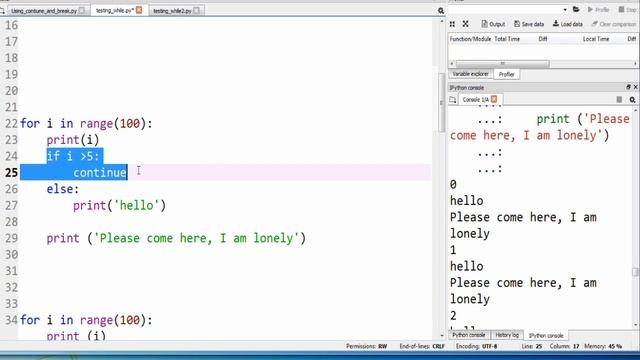Expand profiler tree with X-arrows icon
This screenshot has height=360, width=640.
pos(465,24)
